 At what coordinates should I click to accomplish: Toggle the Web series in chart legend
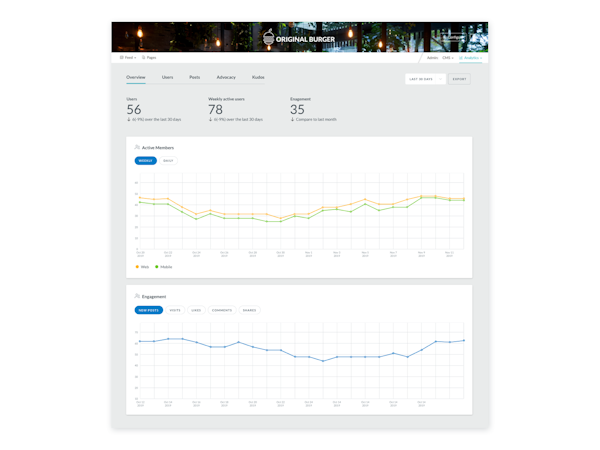coord(142,267)
